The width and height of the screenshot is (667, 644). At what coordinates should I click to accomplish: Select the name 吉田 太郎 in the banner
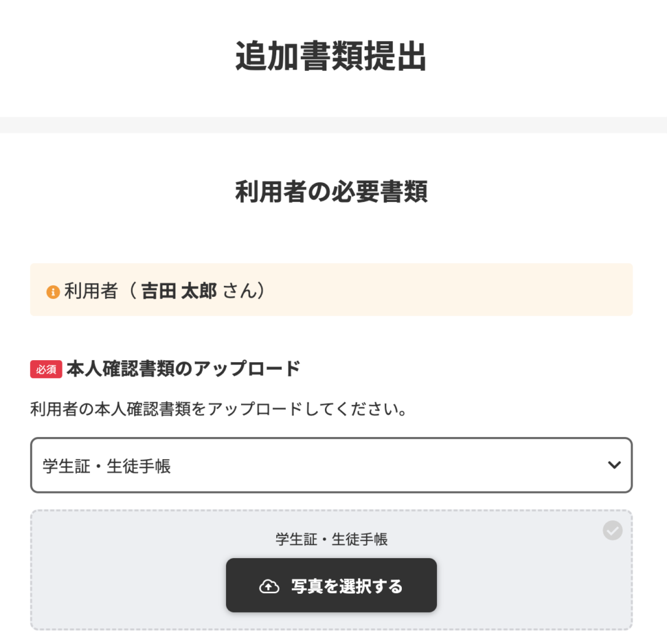coord(178,291)
